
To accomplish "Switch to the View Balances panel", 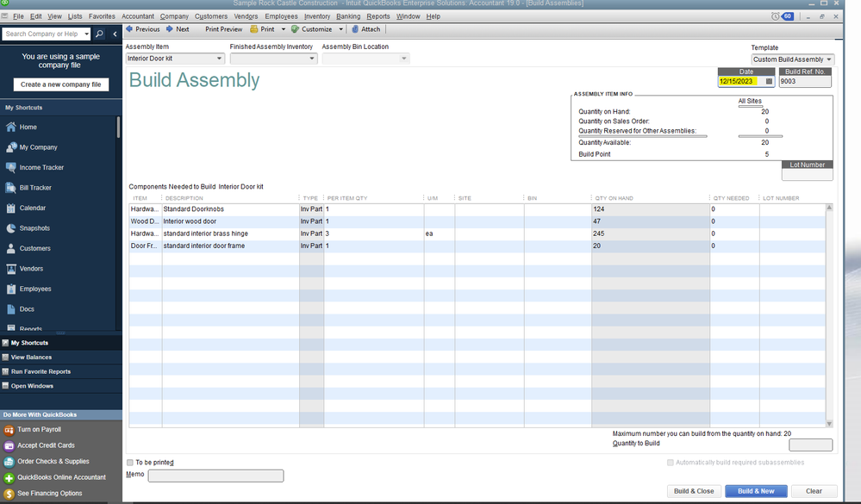I will [31, 358].
